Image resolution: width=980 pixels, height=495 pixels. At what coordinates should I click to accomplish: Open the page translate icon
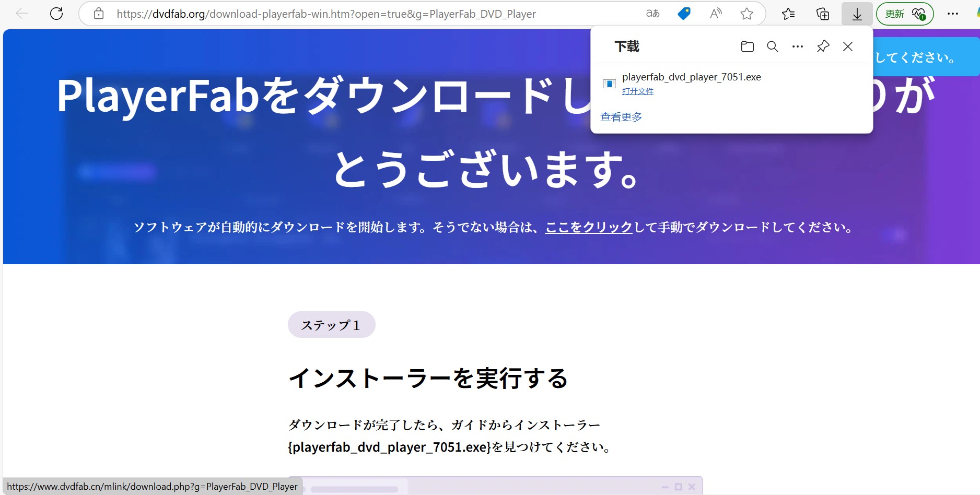653,14
